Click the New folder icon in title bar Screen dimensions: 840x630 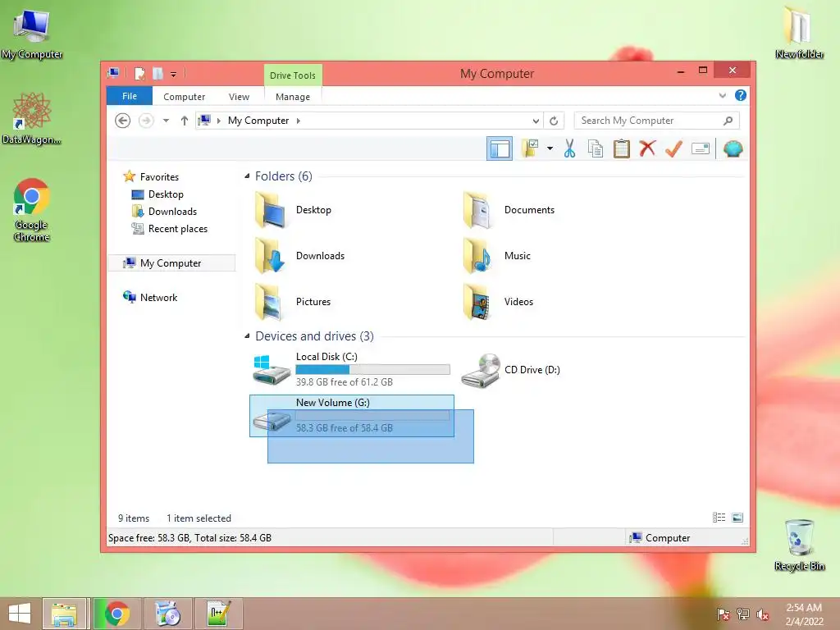[x=158, y=73]
